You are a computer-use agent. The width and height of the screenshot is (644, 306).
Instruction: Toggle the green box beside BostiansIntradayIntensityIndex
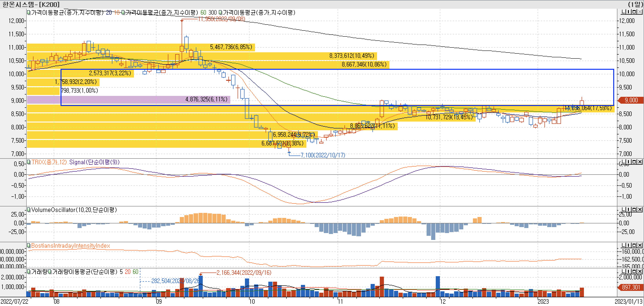tap(29, 245)
